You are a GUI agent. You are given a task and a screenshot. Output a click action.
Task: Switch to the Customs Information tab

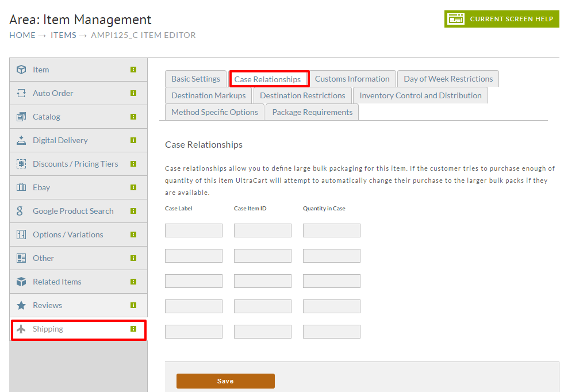352,79
